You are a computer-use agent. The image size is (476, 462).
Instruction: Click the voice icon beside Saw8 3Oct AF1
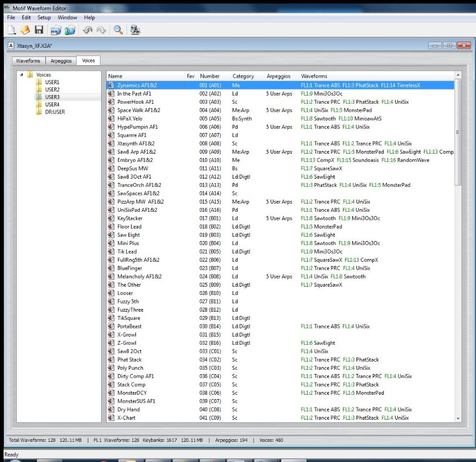click(x=111, y=176)
